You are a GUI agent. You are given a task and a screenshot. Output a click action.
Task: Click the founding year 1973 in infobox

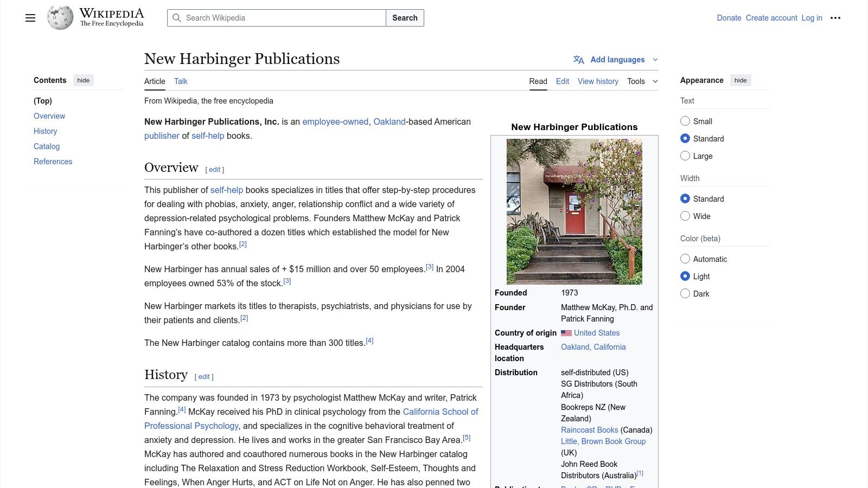pos(570,293)
